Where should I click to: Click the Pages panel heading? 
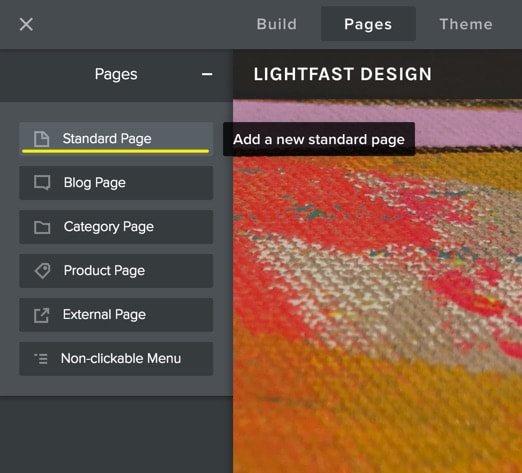click(116, 74)
